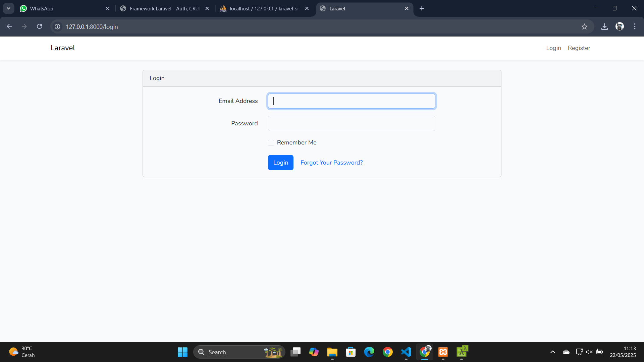The height and width of the screenshot is (362, 644).
Task: Open the browser downloads icon
Action: pyautogui.click(x=604, y=26)
